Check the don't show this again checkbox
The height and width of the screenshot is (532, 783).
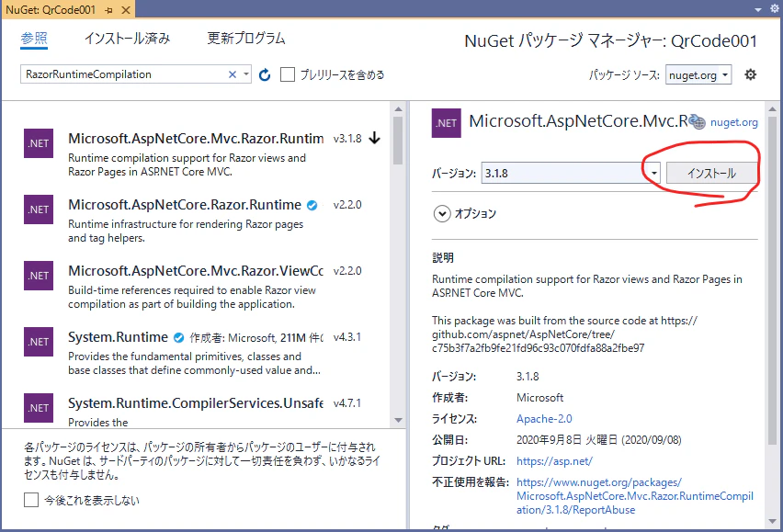pos(31,500)
